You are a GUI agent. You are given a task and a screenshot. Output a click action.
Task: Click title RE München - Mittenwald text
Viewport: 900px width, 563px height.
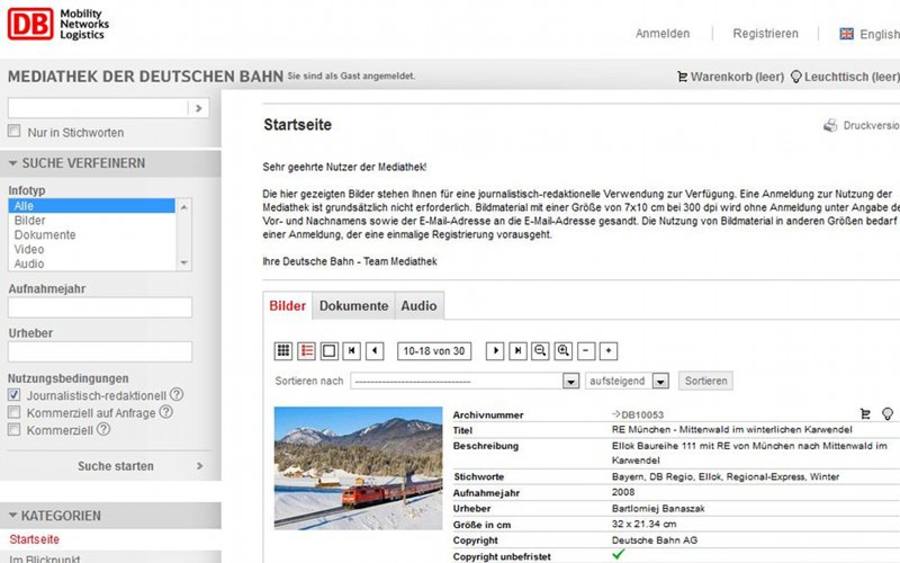click(732, 430)
